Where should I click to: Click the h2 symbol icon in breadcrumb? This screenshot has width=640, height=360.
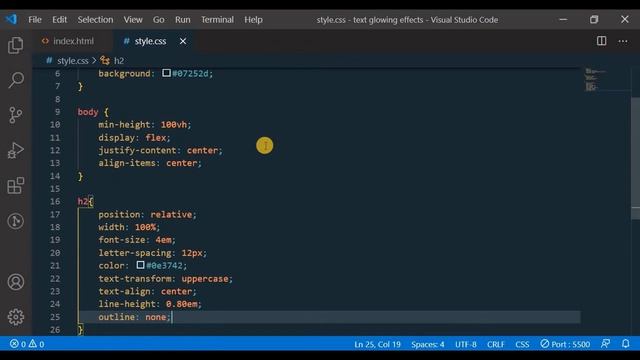pyautogui.click(x=105, y=61)
